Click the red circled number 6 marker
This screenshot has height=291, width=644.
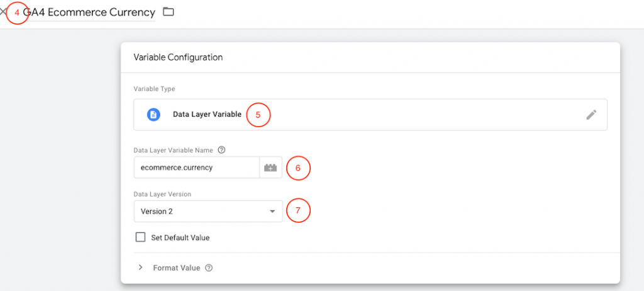pyautogui.click(x=298, y=168)
